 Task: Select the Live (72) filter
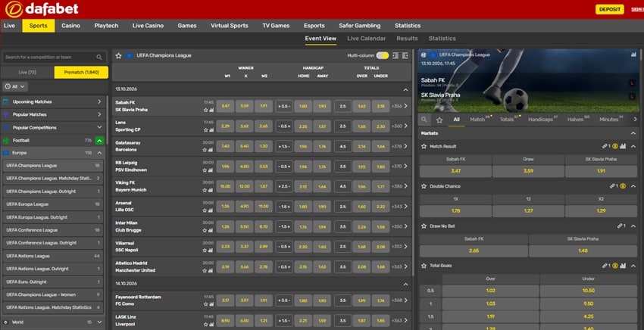click(x=27, y=72)
